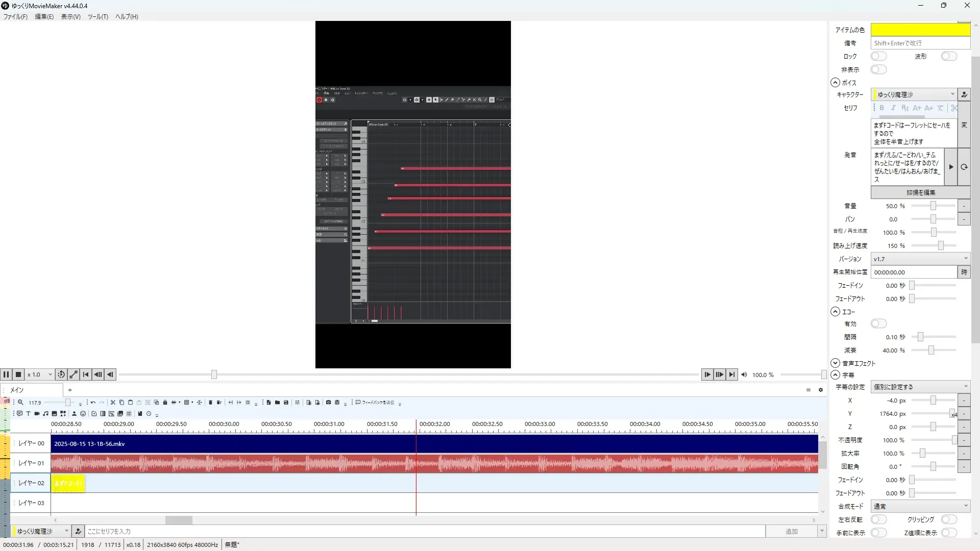
Task: Click the 抑揚を編集 button
Action: coord(920,192)
